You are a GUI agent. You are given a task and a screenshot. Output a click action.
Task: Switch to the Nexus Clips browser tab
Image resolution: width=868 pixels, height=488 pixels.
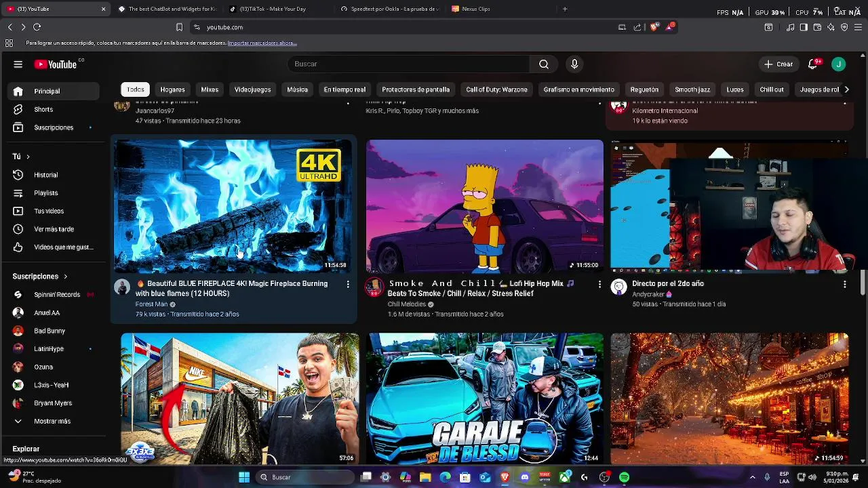click(499, 9)
